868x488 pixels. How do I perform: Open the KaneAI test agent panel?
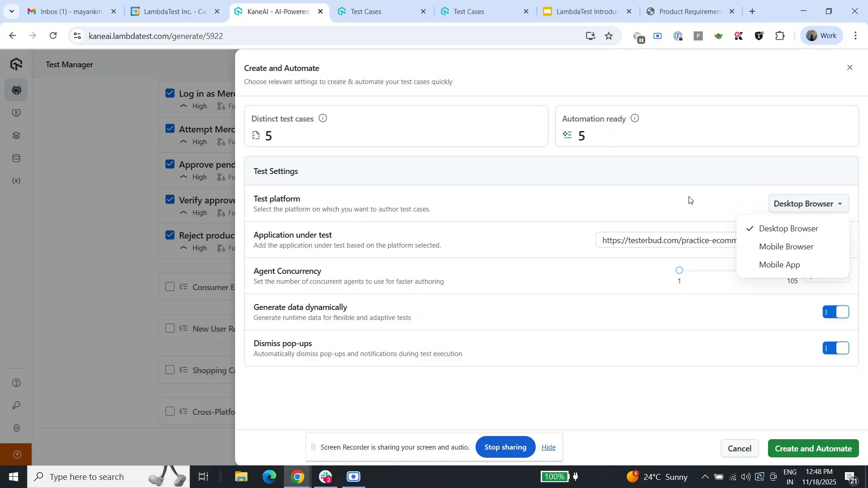tap(16, 90)
